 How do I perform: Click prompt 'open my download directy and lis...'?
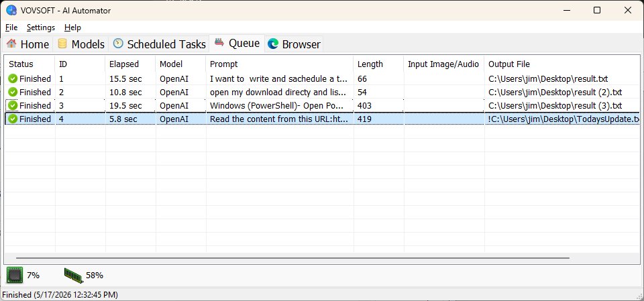(x=279, y=92)
